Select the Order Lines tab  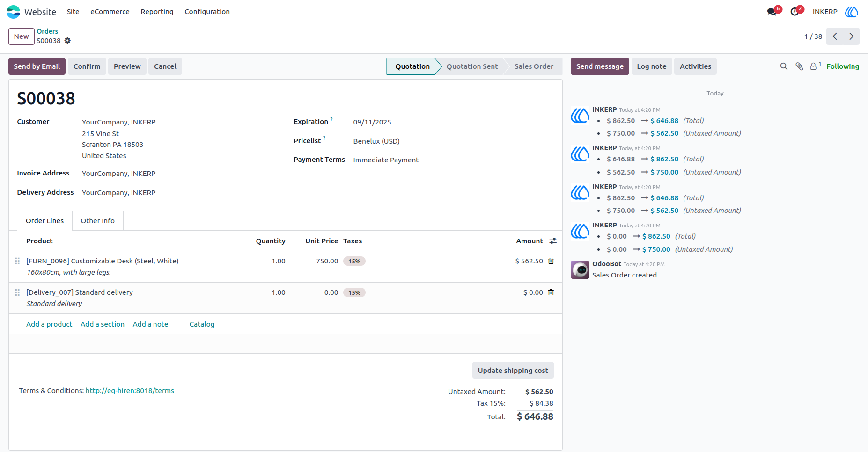coord(45,221)
